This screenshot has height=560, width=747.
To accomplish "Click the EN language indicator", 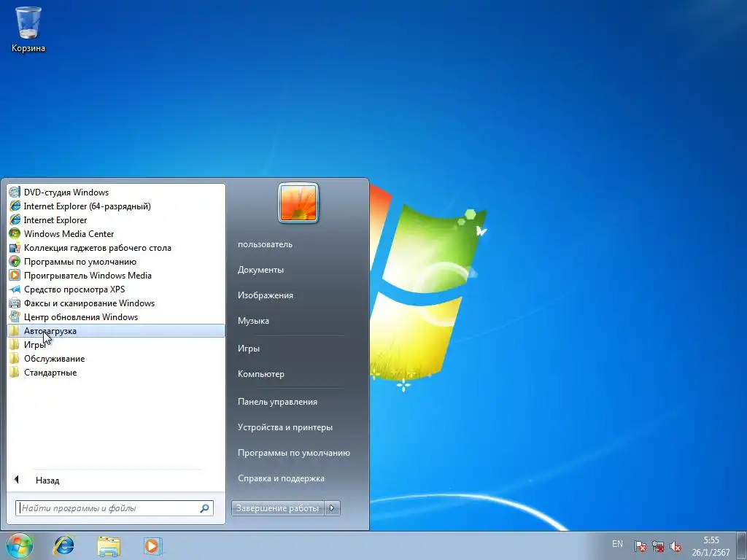I will click(x=617, y=543).
